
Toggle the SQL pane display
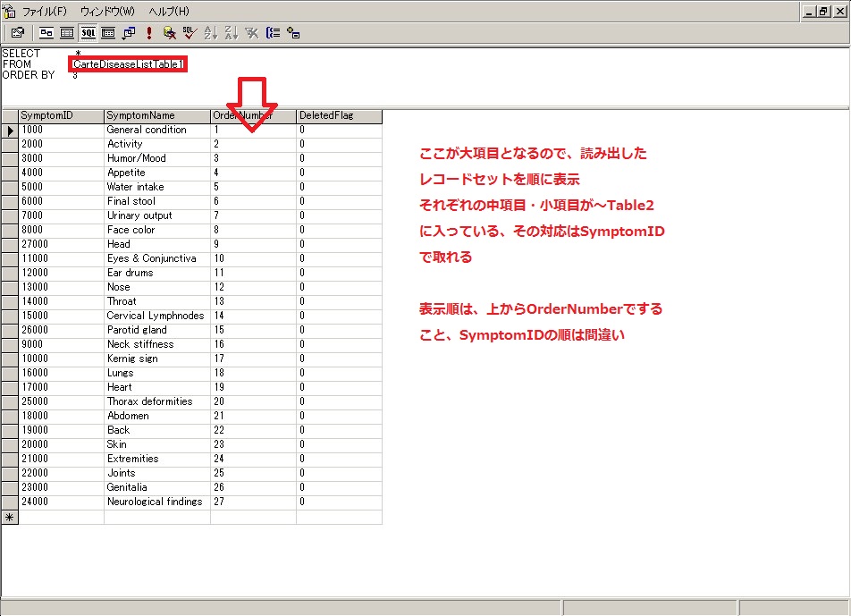88,33
